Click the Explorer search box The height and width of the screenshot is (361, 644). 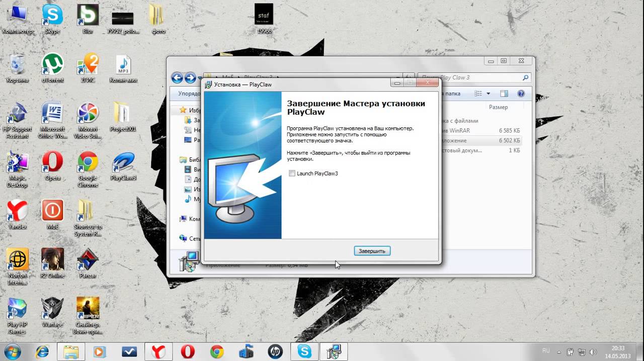(474, 77)
